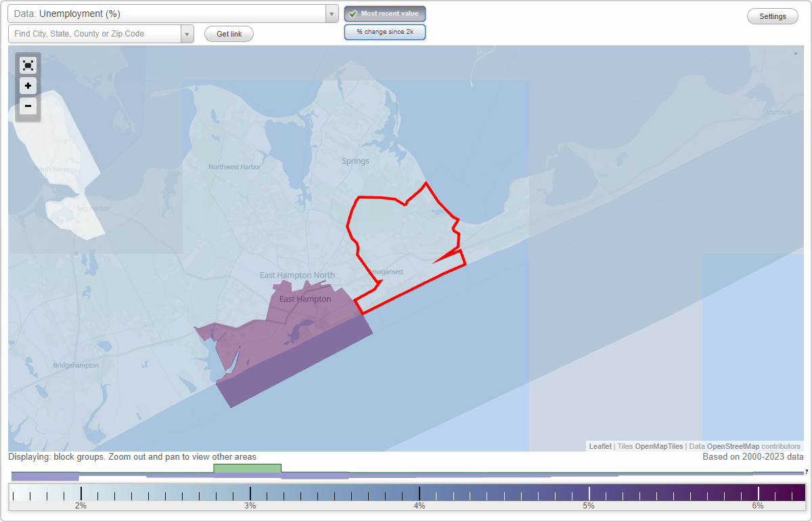Screen dimensions: 812x522
Task: Click the location search dropdown arrow icon
Action: 187,33
